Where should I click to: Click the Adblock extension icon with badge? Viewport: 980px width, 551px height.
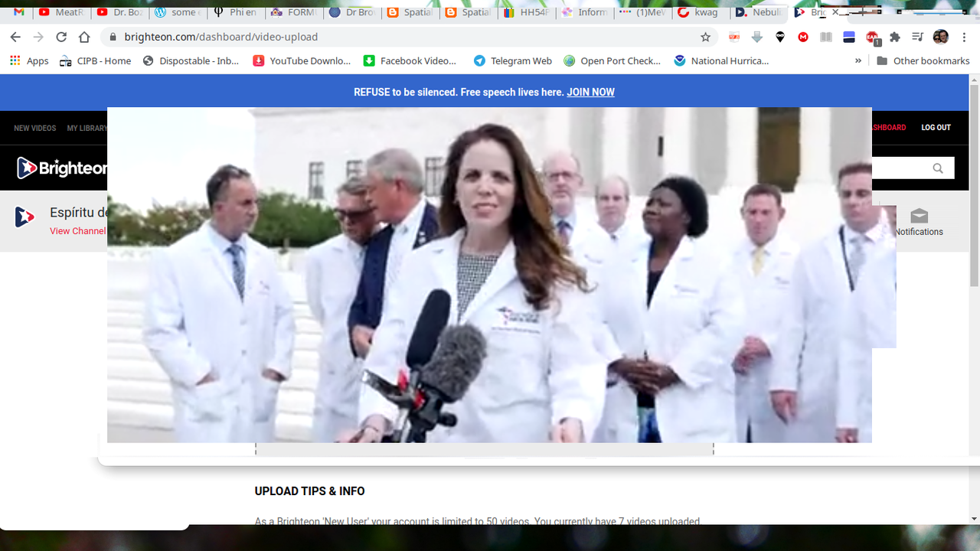872,37
